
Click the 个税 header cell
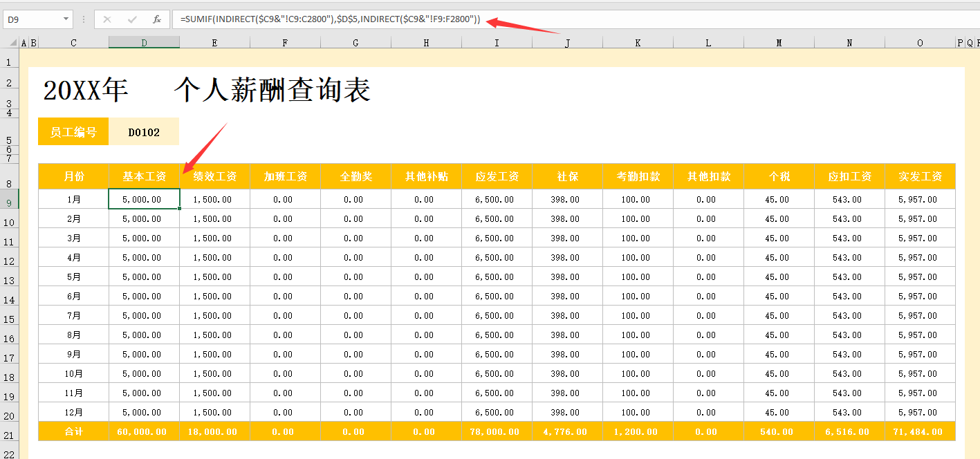click(779, 176)
